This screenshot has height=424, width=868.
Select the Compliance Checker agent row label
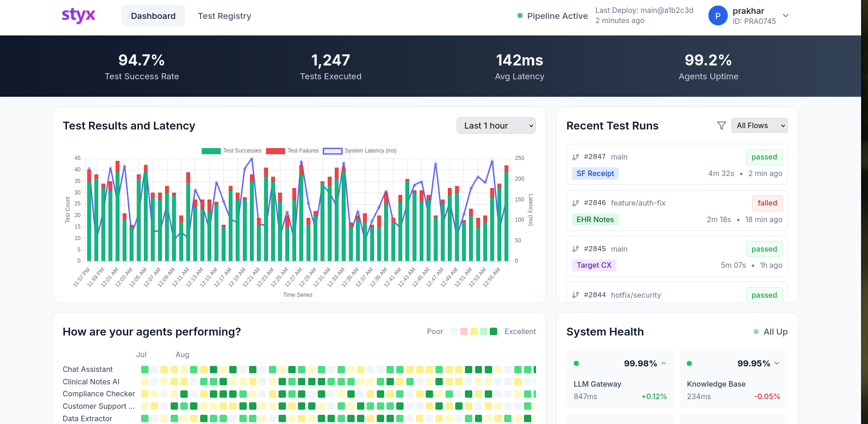pyautogui.click(x=99, y=394)
